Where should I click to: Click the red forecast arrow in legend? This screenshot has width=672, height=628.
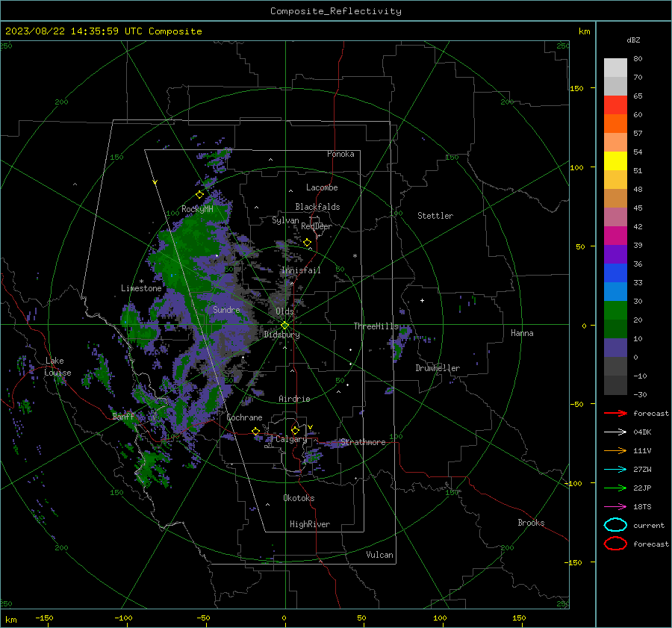tap(615, 413)
